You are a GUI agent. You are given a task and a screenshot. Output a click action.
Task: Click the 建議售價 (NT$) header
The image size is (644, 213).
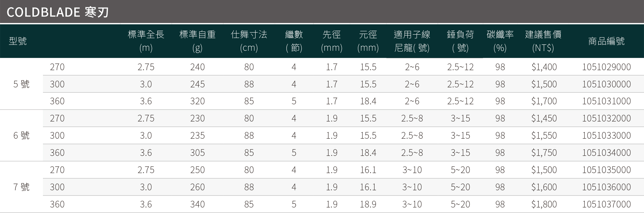point(543,41)
